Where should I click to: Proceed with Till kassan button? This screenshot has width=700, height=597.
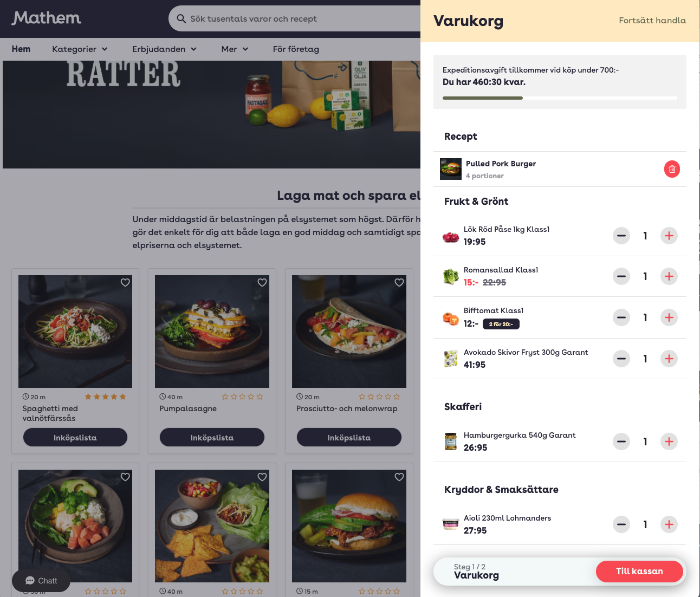pos(639,572)
